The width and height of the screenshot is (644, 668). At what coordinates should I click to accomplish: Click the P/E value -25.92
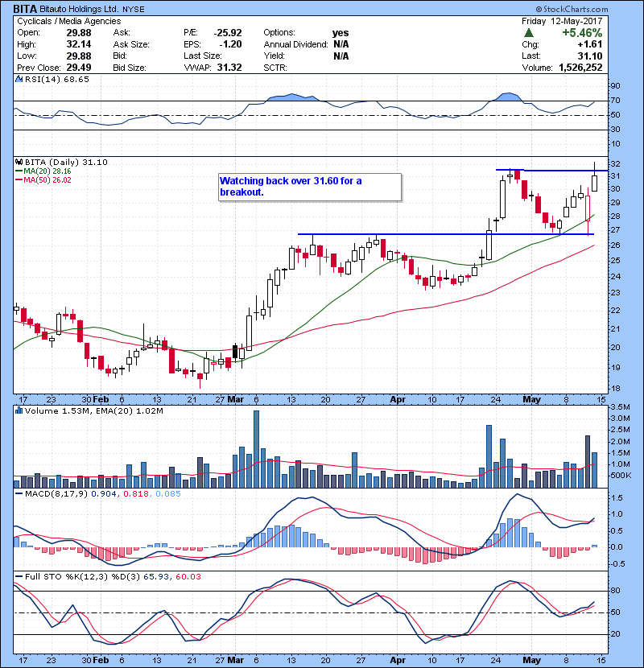point(228,33)
